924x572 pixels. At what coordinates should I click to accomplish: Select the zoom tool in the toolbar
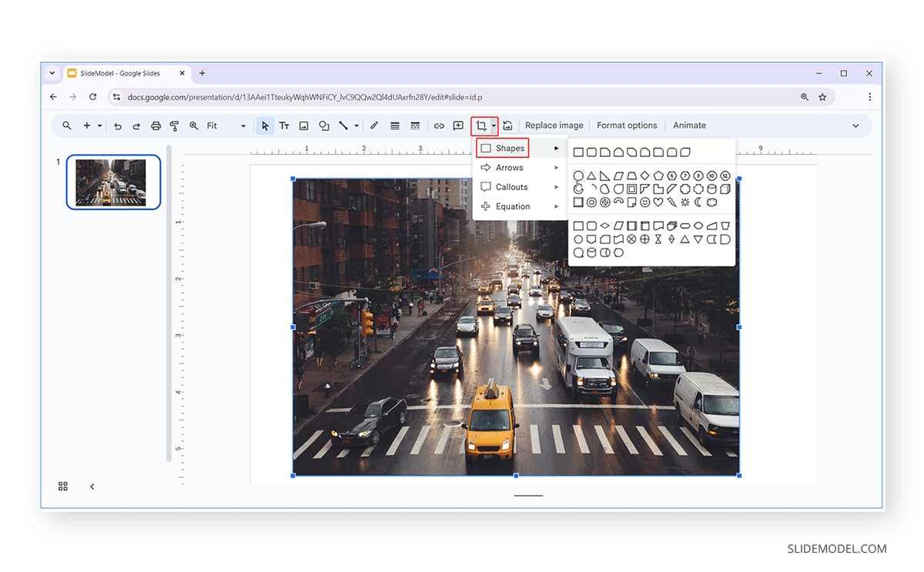coord(194,125)
